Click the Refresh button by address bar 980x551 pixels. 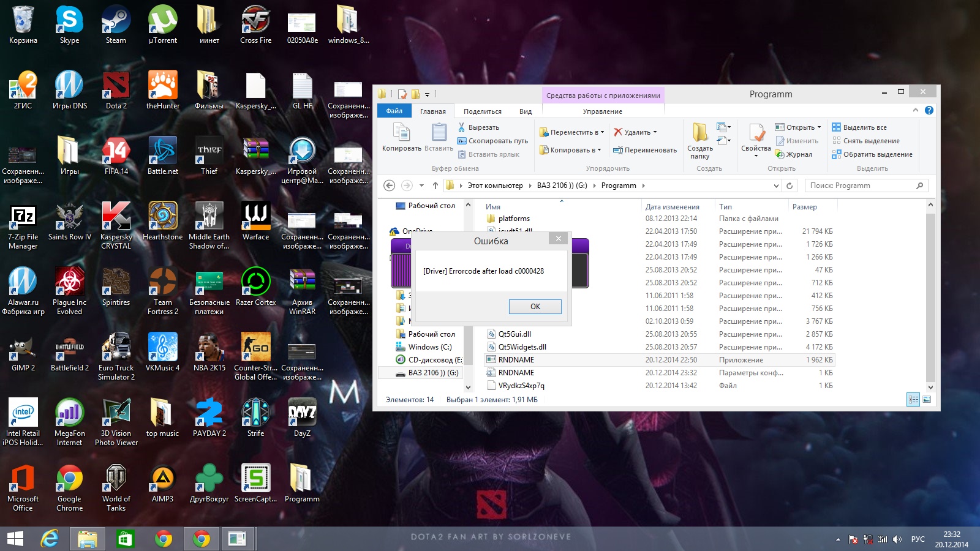point(790,186)
